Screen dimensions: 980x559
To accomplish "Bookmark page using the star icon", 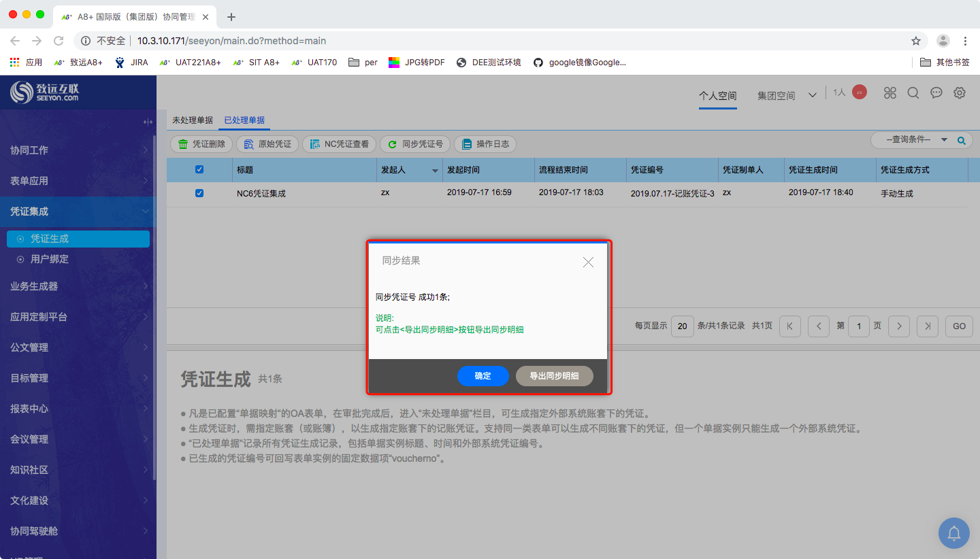I will [916, 41].
